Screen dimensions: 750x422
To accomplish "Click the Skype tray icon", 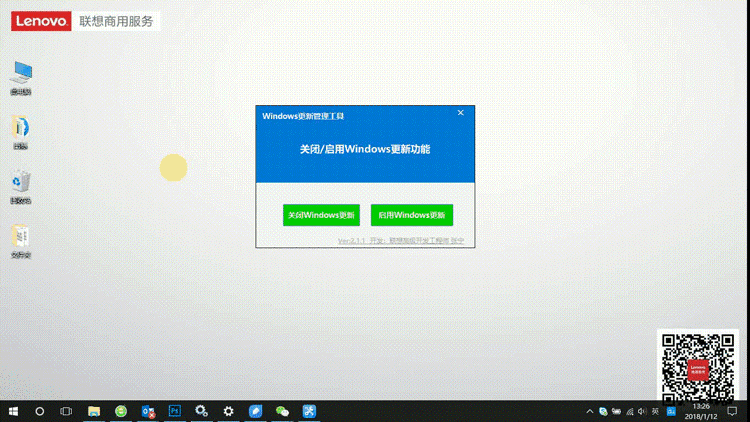I will point(603,411).
